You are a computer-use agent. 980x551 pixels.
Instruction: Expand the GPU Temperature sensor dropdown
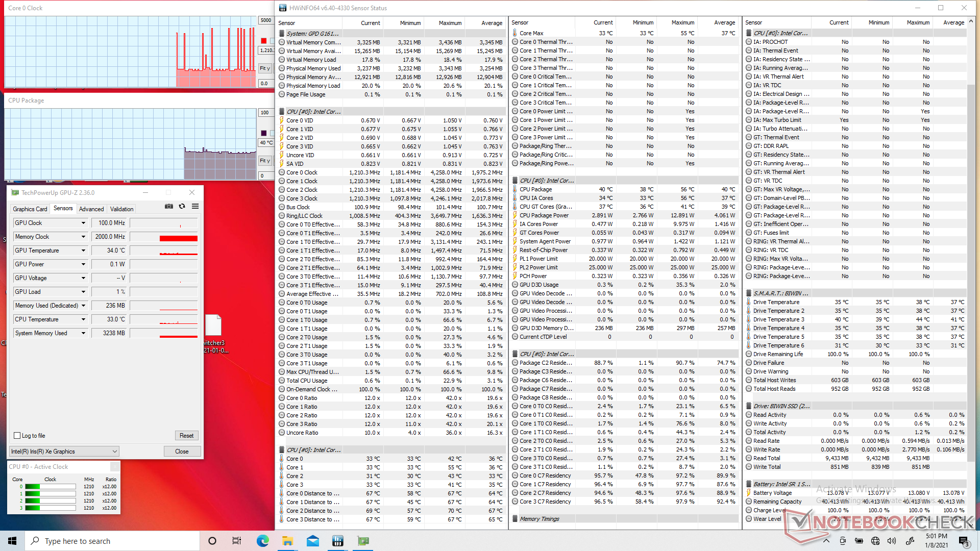coord(83,251)
